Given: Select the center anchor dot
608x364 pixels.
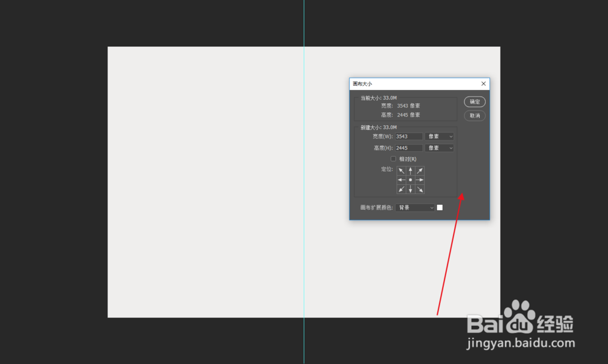Looking at the screenshot, I should 410,180.
